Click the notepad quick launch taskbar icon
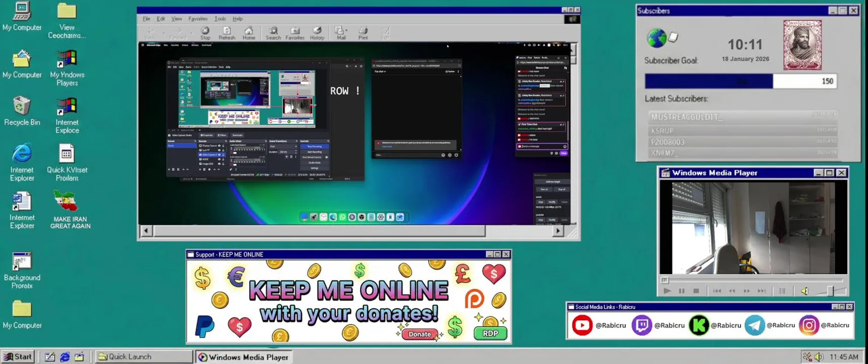The width and height of the screenshot is (868, 364). pos(49,357)
